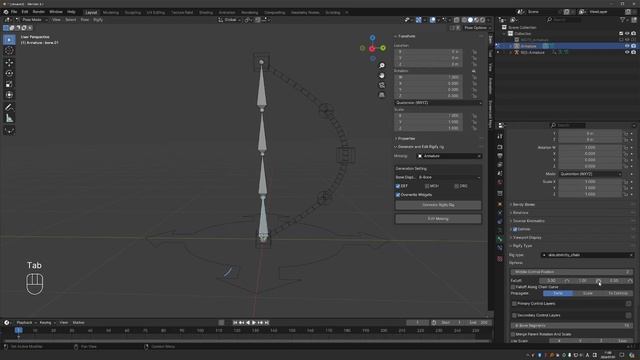
Task: Select the Scale tool in the toolbar
Action: pyautogui.click(x=9, y=84)
